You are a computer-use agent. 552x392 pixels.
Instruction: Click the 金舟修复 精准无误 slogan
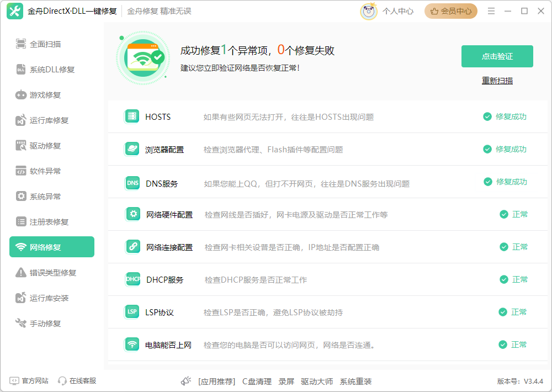159,11
